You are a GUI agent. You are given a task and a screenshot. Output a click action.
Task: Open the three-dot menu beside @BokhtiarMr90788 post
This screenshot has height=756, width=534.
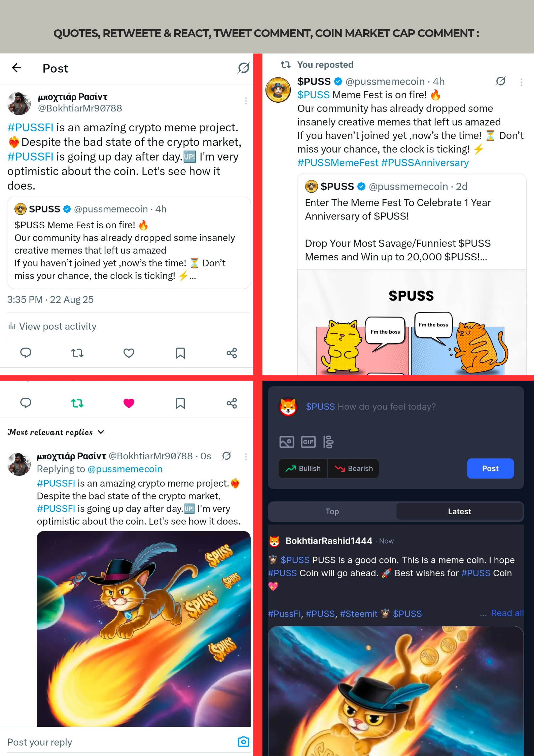(246, 101)
